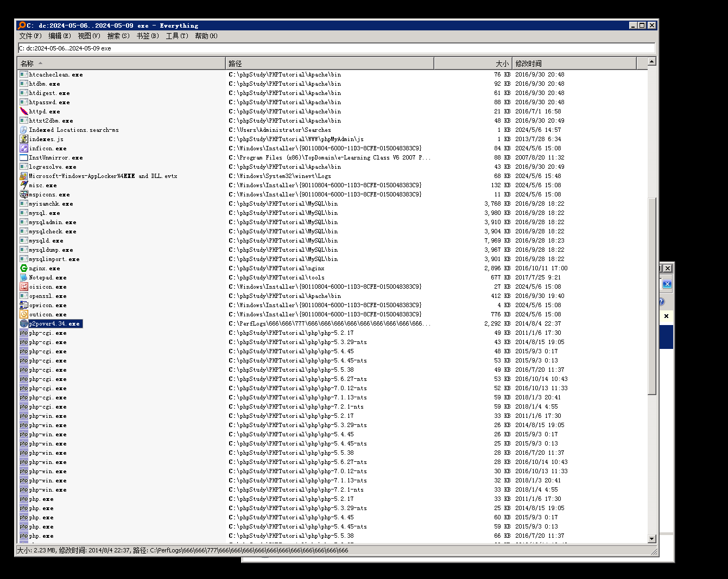Click the results scrollbar down arrow

pos(652,538)
